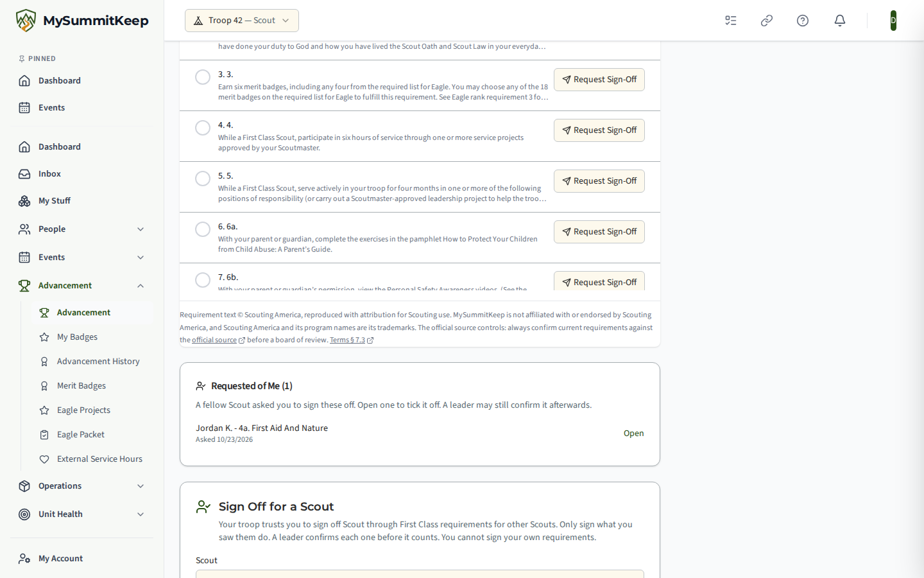Request Sign-Off for requirement 5. 5.
Viewport: 924px width, 578px height.
(x=599, y=181)
